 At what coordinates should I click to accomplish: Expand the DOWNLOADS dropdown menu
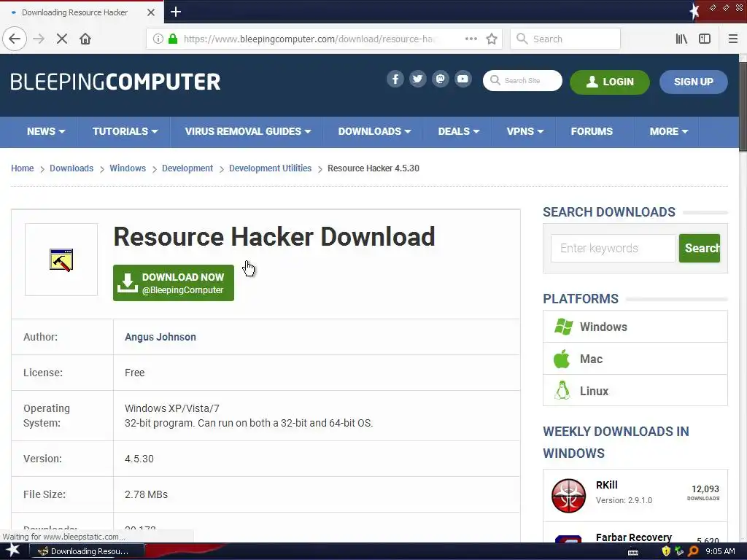(x=374, y=131)
